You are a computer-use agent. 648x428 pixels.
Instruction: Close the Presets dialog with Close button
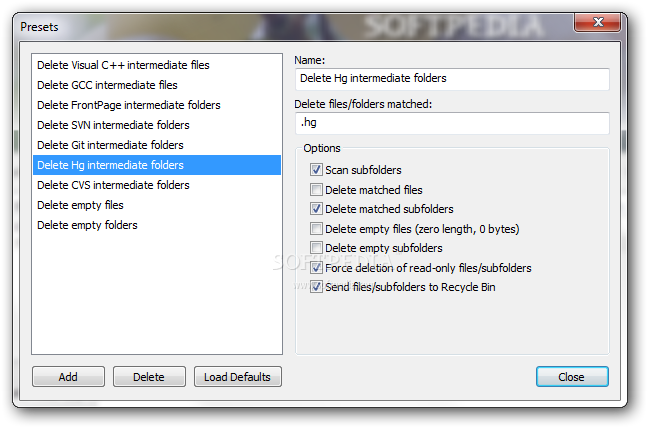572,377
